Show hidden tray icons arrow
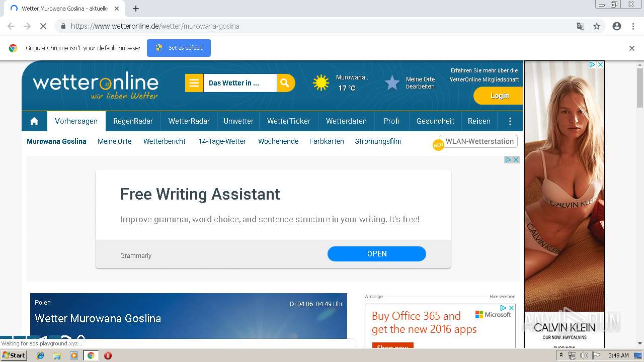The image size is (644, 362). pos(561,355)
